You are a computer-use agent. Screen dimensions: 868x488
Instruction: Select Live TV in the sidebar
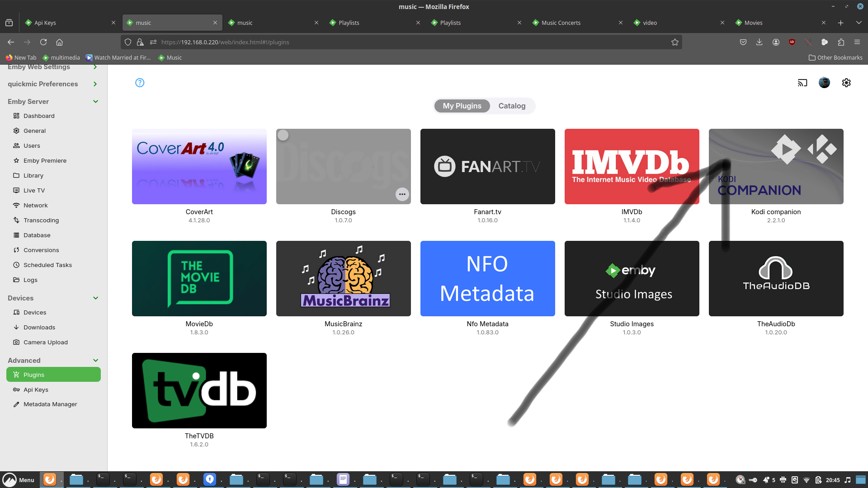tap(33, 190)
